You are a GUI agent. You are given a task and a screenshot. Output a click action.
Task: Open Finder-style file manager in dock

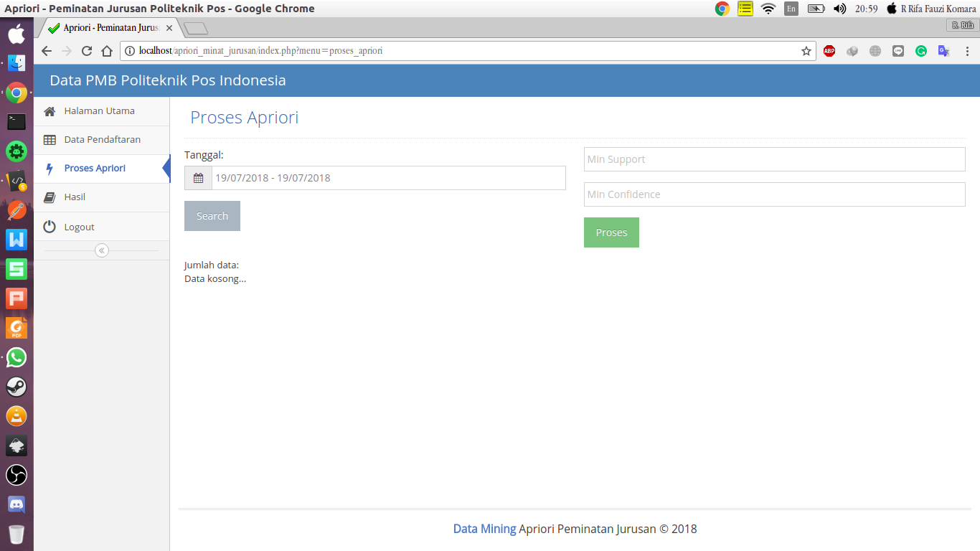[17, 63]
